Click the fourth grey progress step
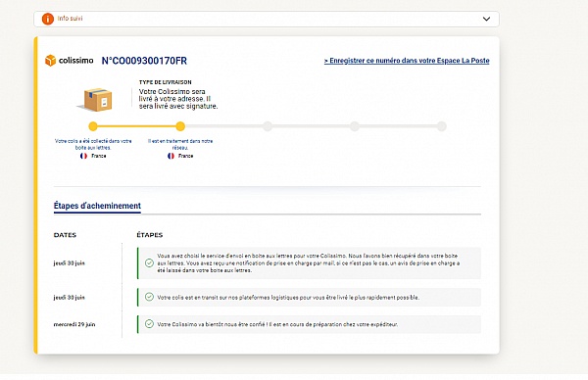588x380 pixels. 355,126
